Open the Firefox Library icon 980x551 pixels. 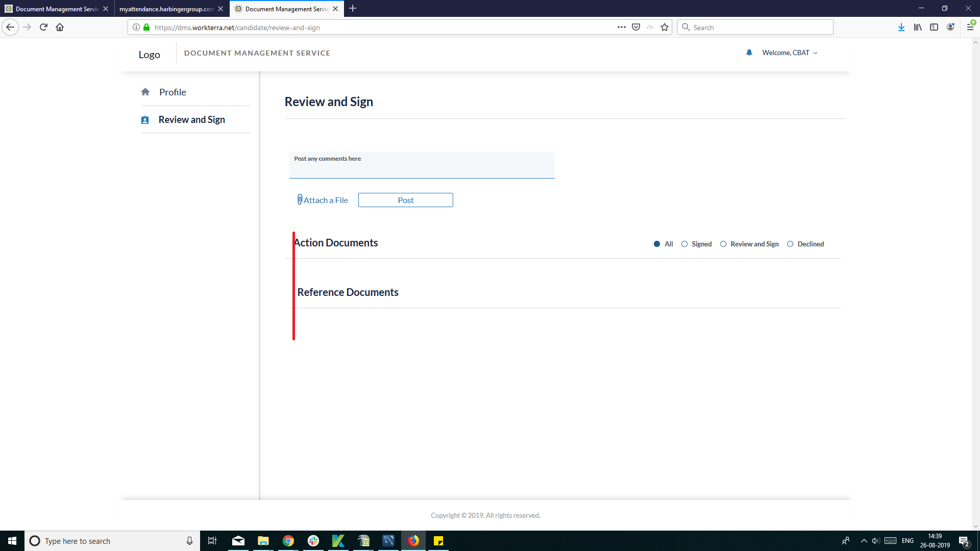pos(917,28)
